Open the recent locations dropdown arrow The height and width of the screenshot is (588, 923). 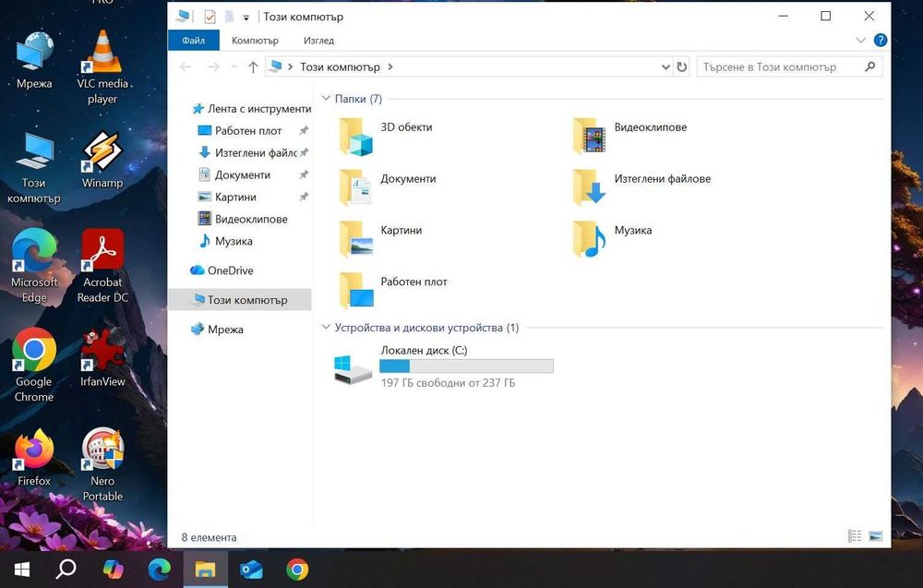[234, 67]
